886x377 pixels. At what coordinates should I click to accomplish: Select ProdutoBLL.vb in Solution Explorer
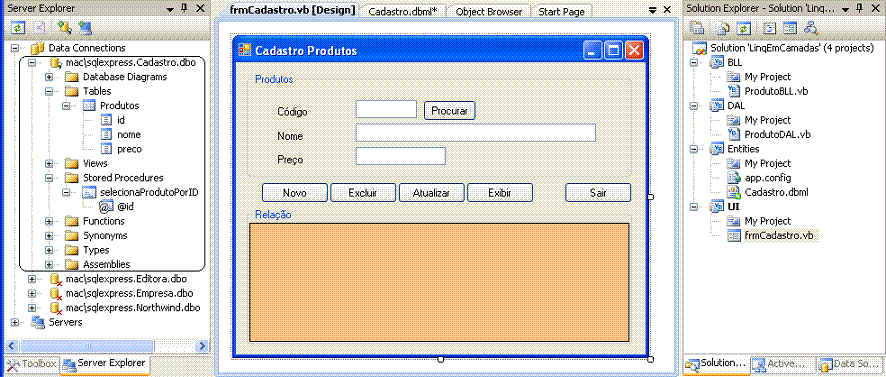point(776,91)
